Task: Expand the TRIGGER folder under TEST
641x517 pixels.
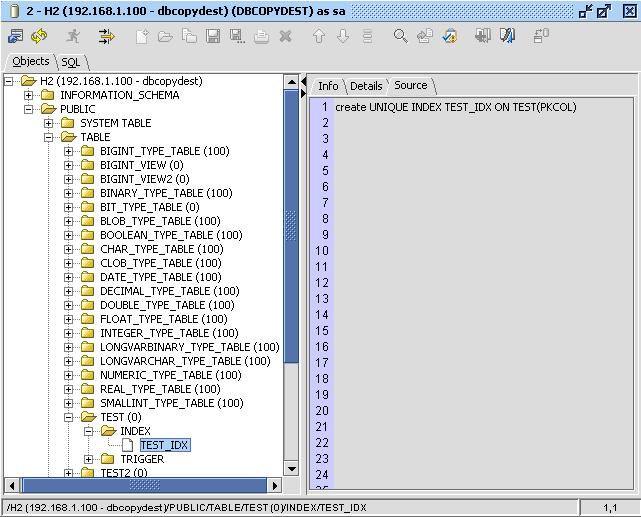Action: (x=89, y=460)
